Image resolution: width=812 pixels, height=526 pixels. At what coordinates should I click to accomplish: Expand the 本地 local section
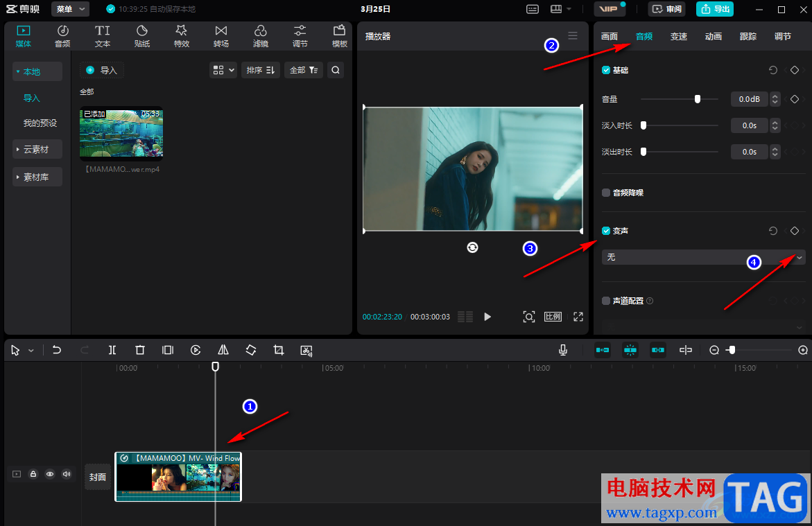37,71
